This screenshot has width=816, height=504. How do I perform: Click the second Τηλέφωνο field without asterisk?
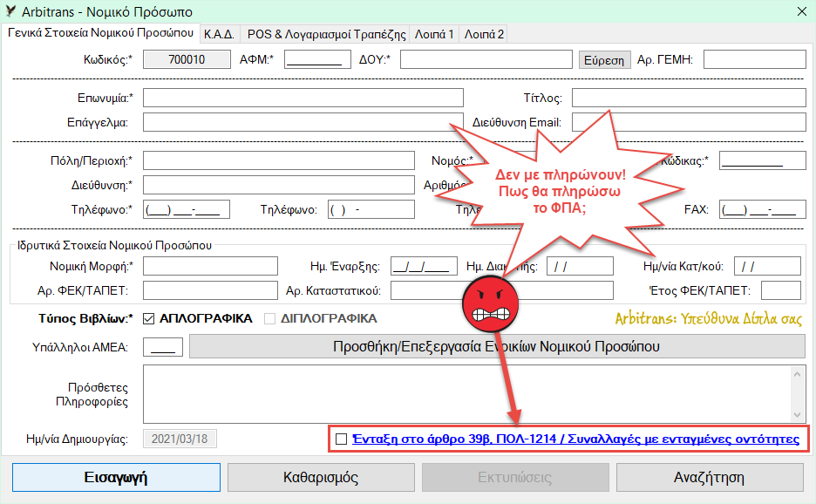tap(371, 209)
